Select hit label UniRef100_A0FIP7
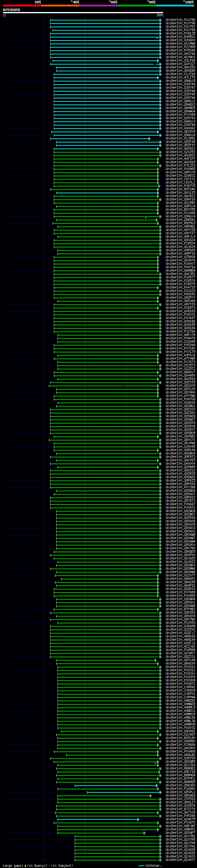 tap(180, 159)
